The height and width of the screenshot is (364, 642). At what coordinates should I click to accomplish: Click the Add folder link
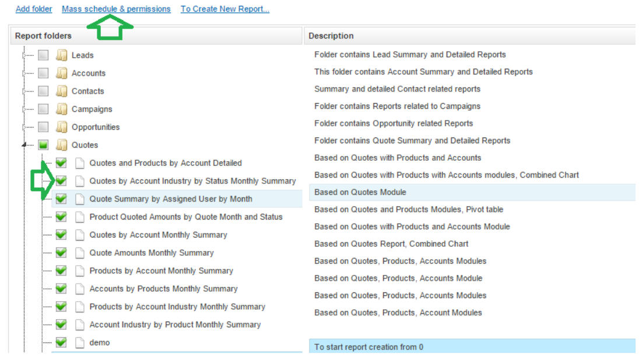[34, 9]
